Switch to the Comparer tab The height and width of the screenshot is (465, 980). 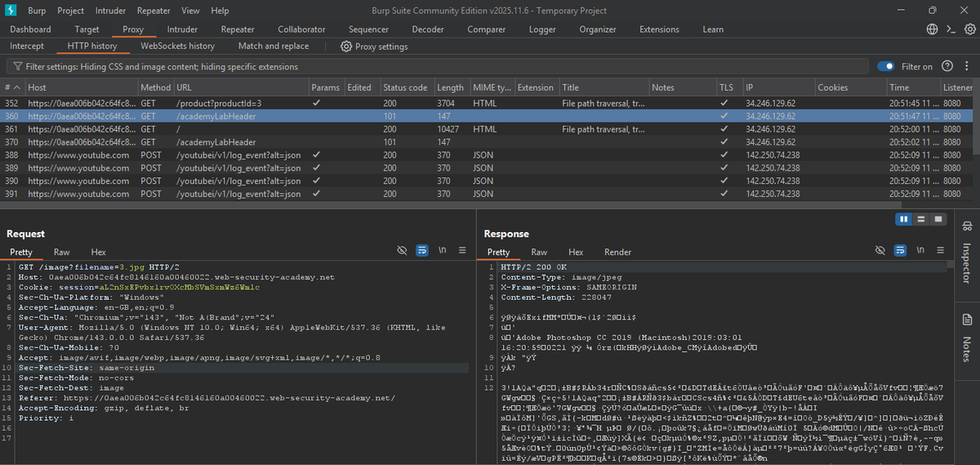pyautogui.click(x=487, y=29)
